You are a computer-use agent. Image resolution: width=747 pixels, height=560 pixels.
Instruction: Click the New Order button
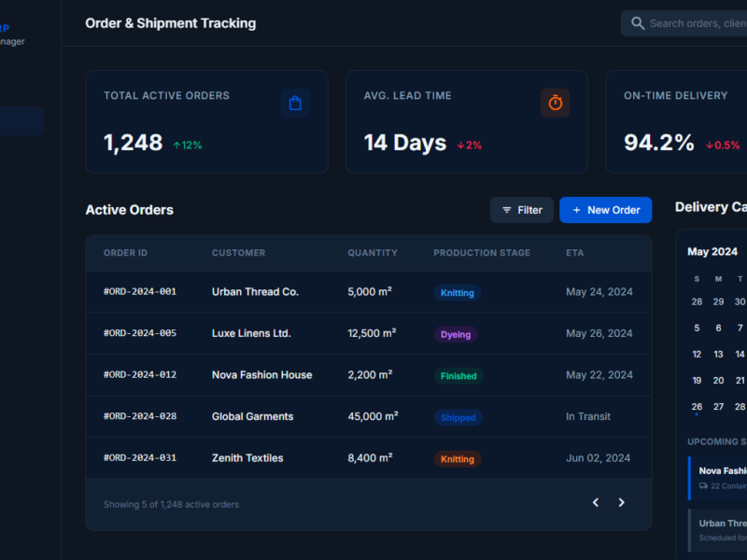coord(605,210)
